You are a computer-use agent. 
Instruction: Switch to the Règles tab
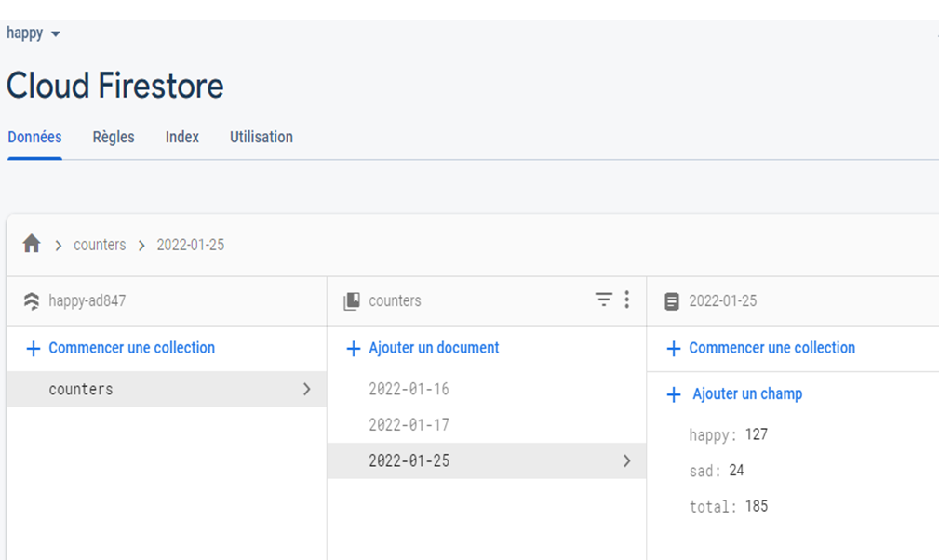click(x=114, y=137)
